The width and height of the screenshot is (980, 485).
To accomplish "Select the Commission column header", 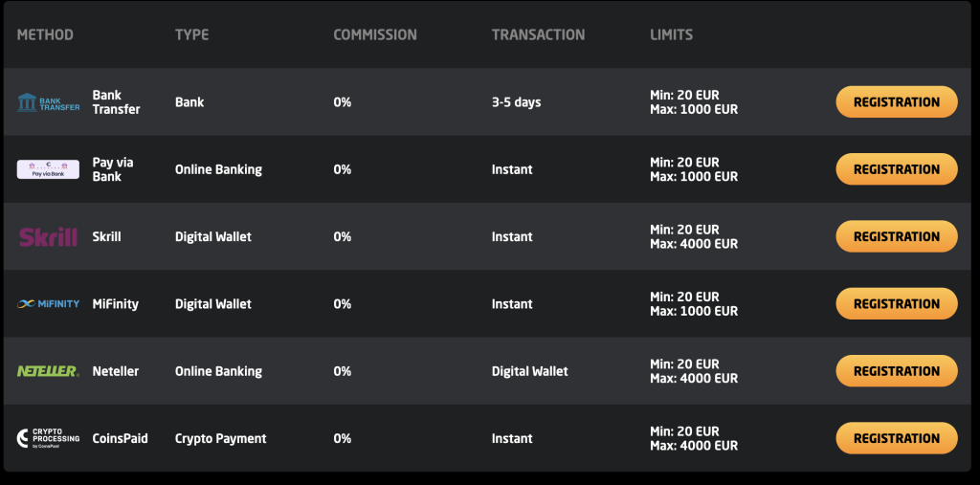I will tap(375, 34).
